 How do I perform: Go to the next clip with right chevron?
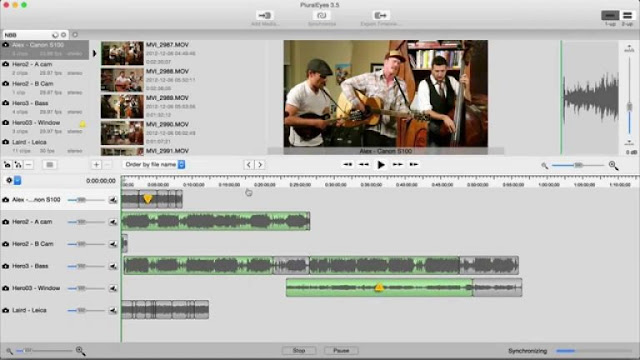pyautogui.click(x=260, y=165)
